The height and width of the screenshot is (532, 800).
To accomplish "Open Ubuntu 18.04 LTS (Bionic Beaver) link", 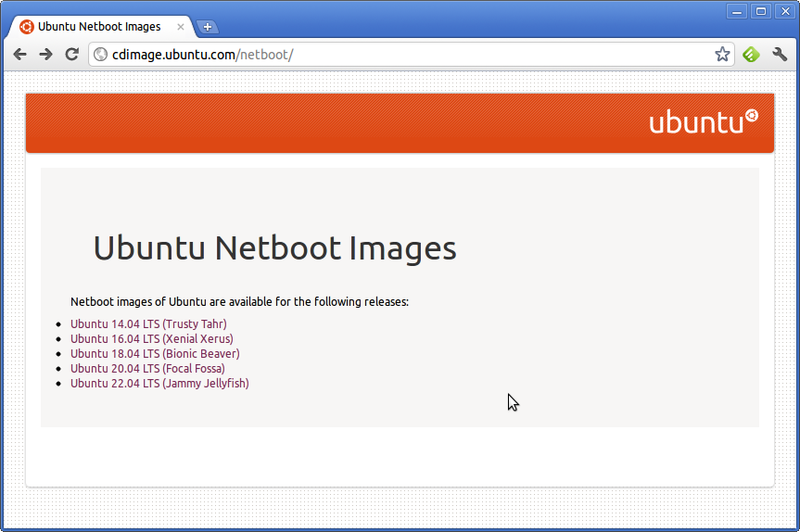I will pos(155,353).
